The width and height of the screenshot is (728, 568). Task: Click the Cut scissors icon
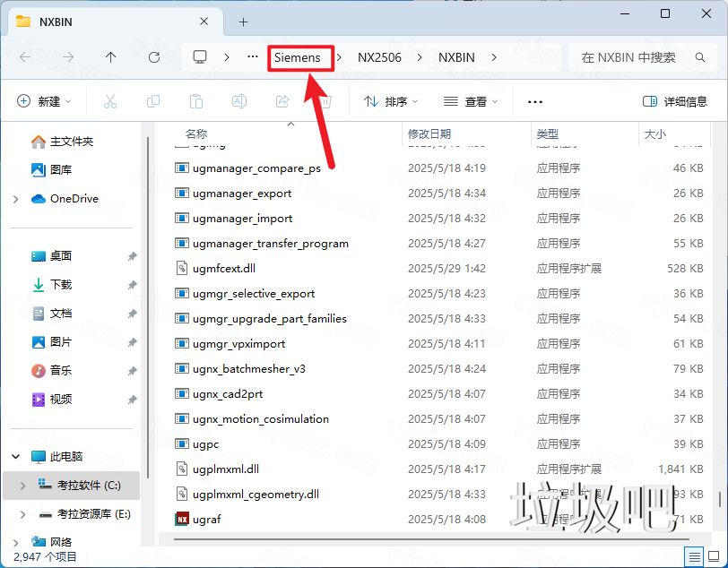coord(110,102)
